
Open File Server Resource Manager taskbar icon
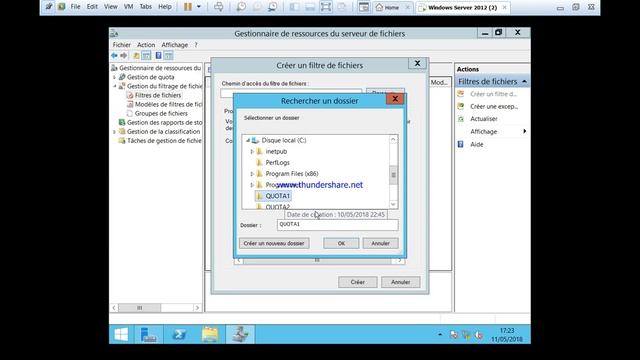[x=240, y=335]
